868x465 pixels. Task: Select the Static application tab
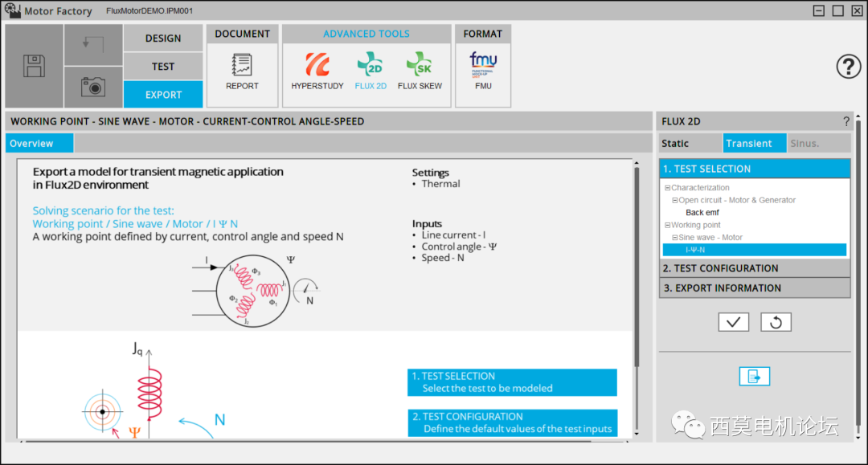690,143
